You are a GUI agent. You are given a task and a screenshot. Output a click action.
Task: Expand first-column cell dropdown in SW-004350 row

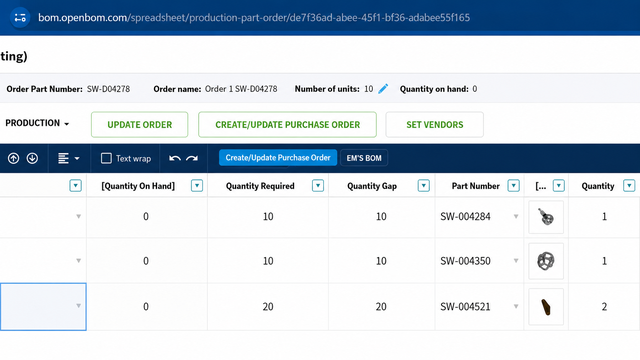pyautogui.click(x=78, y=260)
